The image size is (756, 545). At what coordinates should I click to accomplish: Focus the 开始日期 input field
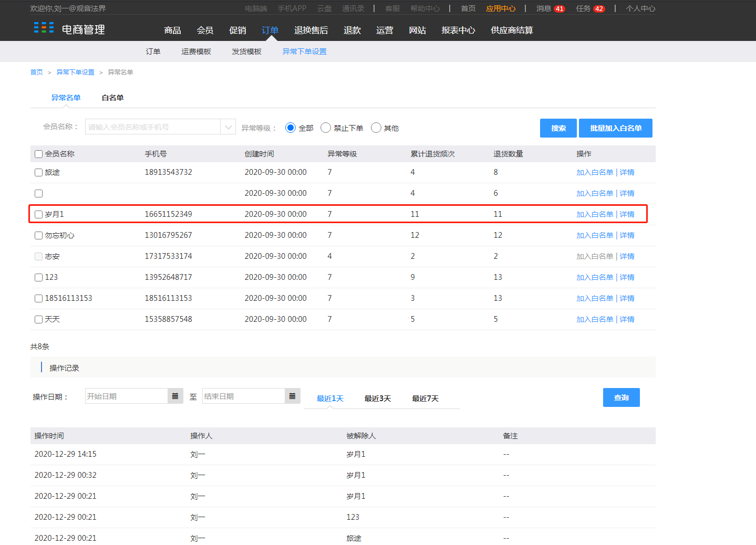click(x=127, y=396)
